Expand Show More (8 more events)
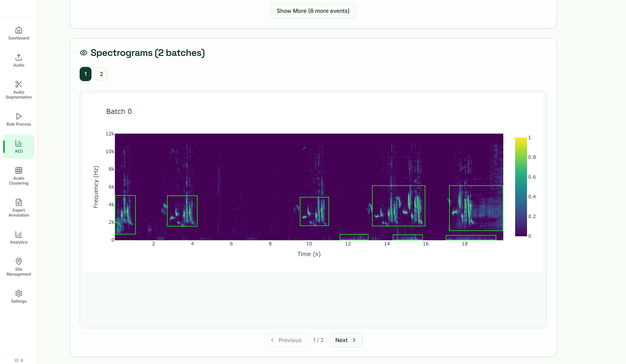Image resolution: width=626 pixels, height=364 pixels. click(x=313, y=11)
